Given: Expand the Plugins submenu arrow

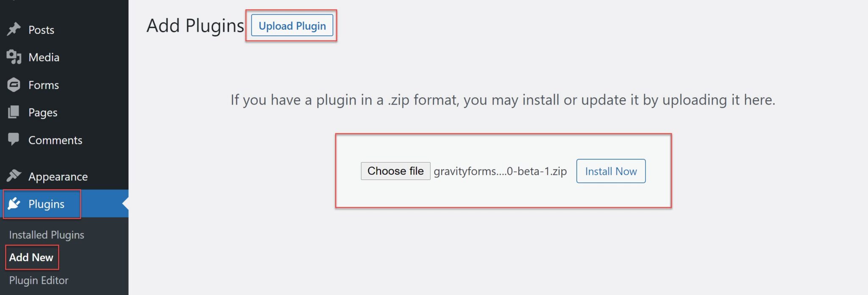Looking at the screenshot, I should click(x=124, y=204).
